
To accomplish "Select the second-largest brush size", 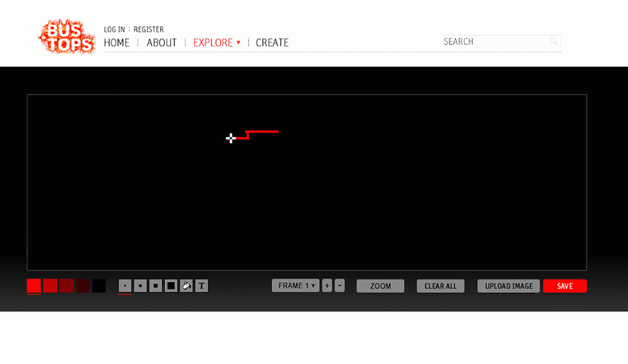I will coord(156,286).
